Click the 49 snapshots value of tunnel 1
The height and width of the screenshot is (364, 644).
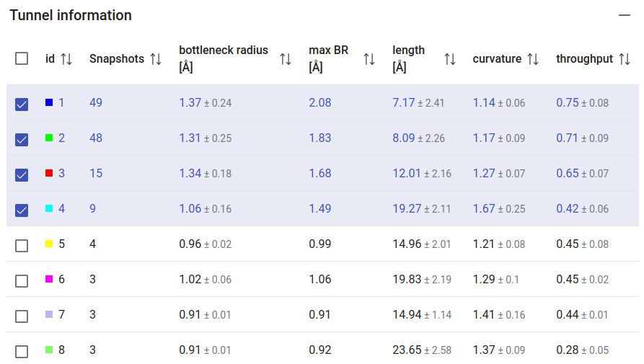click(96, 103)
